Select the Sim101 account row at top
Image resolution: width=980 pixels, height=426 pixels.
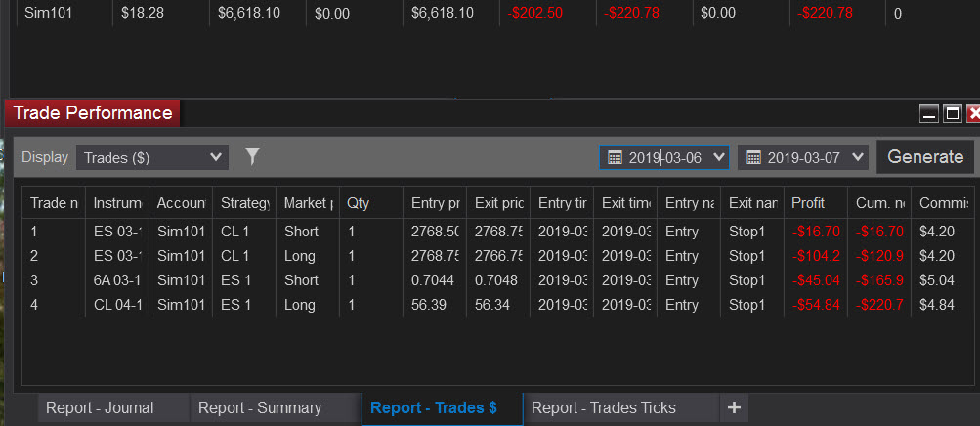tap(493, 13)
